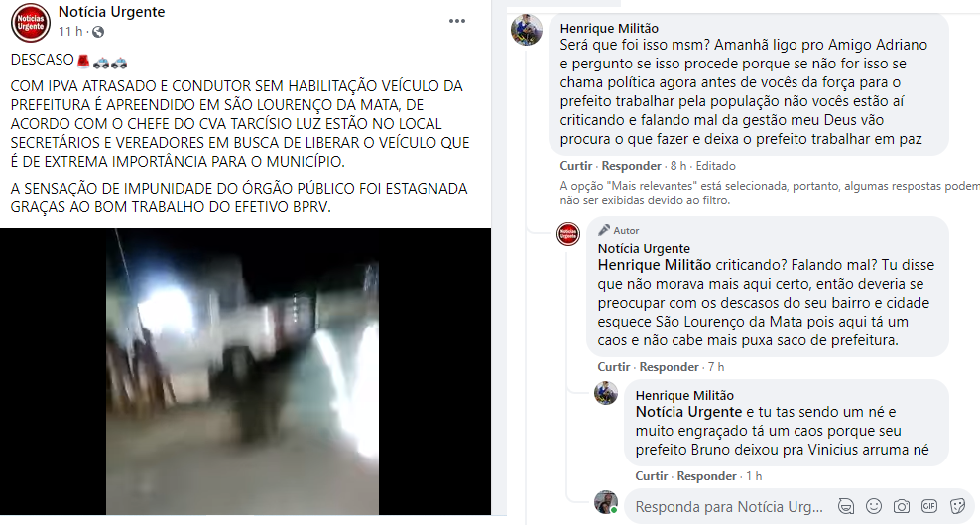Open the emoji picker in reply box
980x525 pixels.
873,505
